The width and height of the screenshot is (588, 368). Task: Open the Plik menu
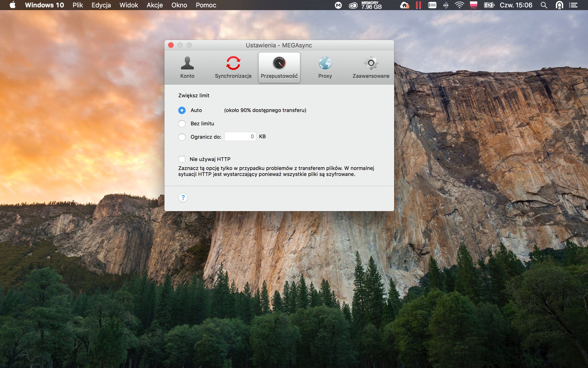tap(78, 5)
